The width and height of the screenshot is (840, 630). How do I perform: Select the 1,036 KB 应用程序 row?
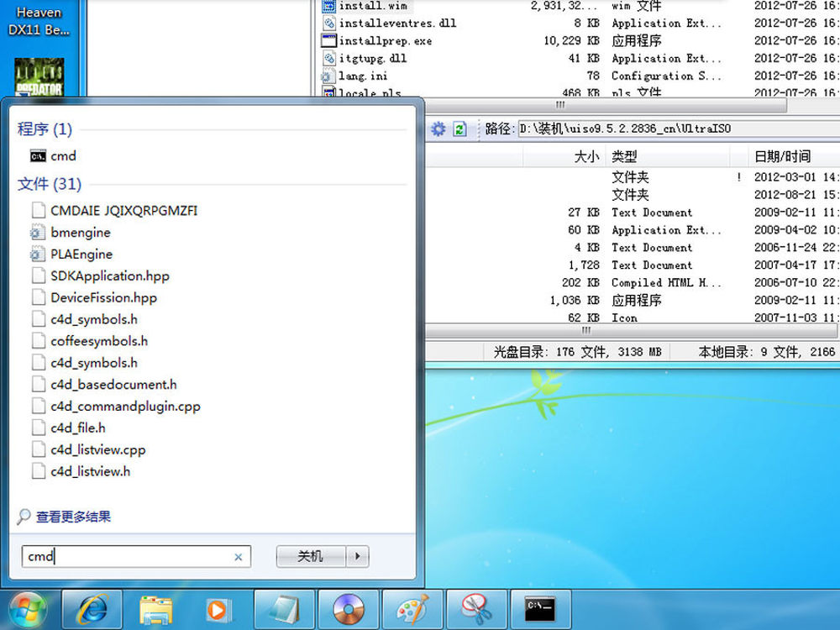[633, 300]
